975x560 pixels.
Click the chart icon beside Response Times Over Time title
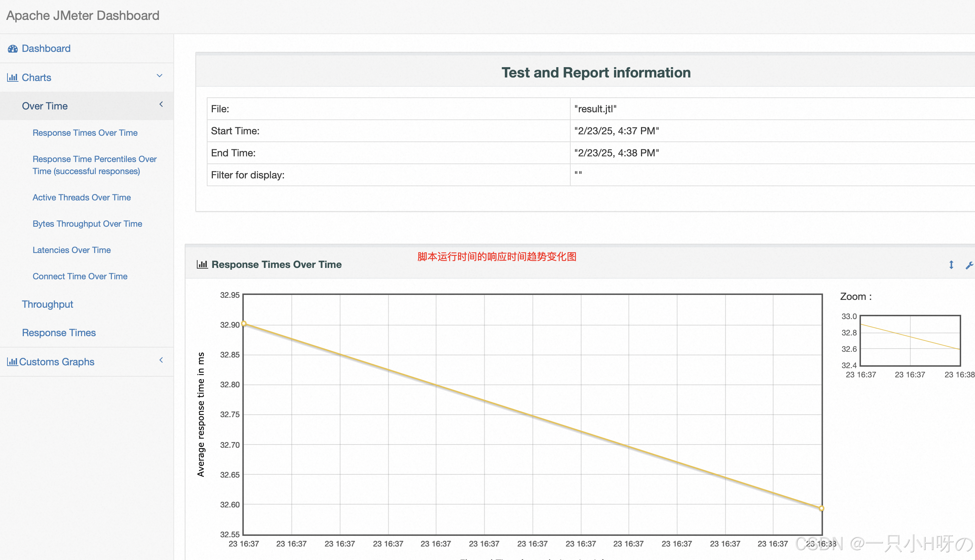point(202,265)
